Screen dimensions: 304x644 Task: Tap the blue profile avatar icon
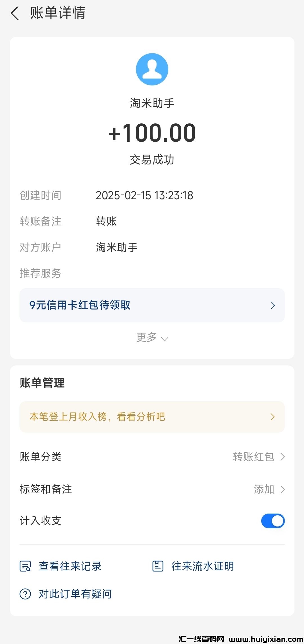[x=152, y=69]
